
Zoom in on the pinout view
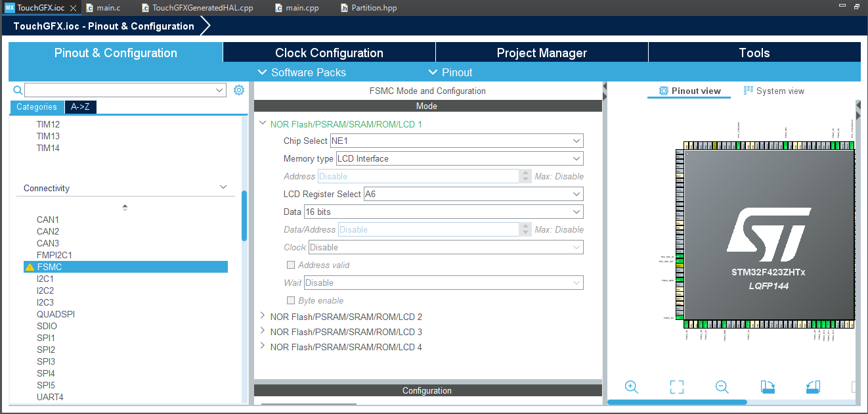[x=631, y=387]
